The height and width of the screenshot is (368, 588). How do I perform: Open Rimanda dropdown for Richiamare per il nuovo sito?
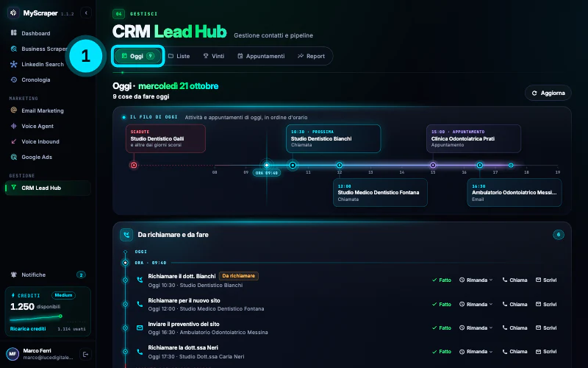[x=476, y=304]
